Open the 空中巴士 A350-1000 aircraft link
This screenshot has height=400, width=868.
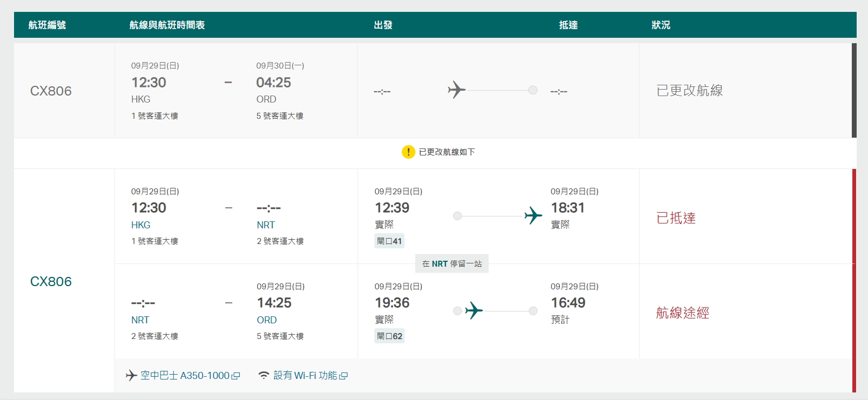185,375
